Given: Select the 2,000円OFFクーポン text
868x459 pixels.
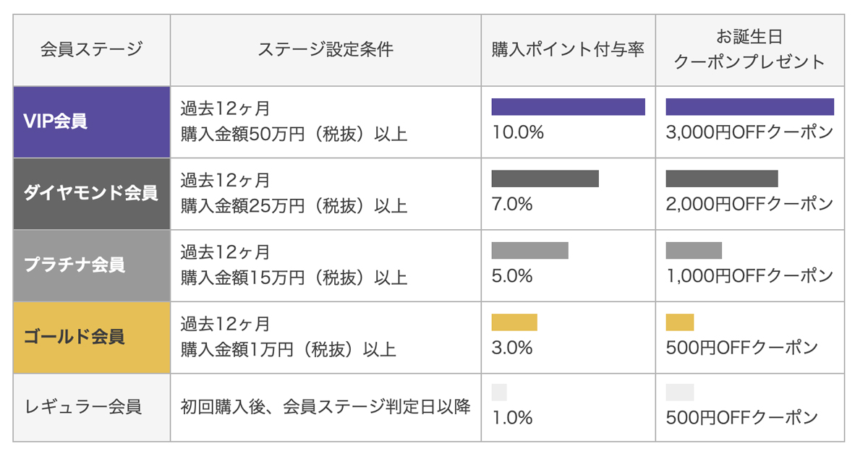Looking at the screenshot, I should pos(749,205).
